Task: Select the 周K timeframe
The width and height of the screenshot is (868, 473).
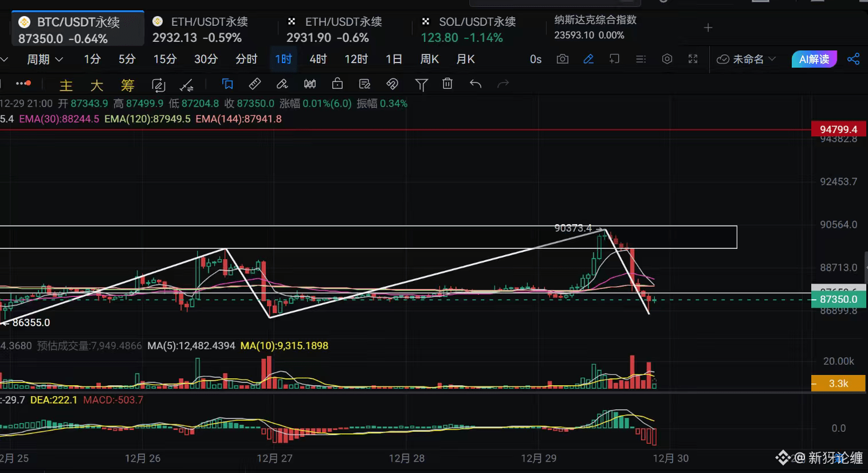Action: (x=429, y=59)
